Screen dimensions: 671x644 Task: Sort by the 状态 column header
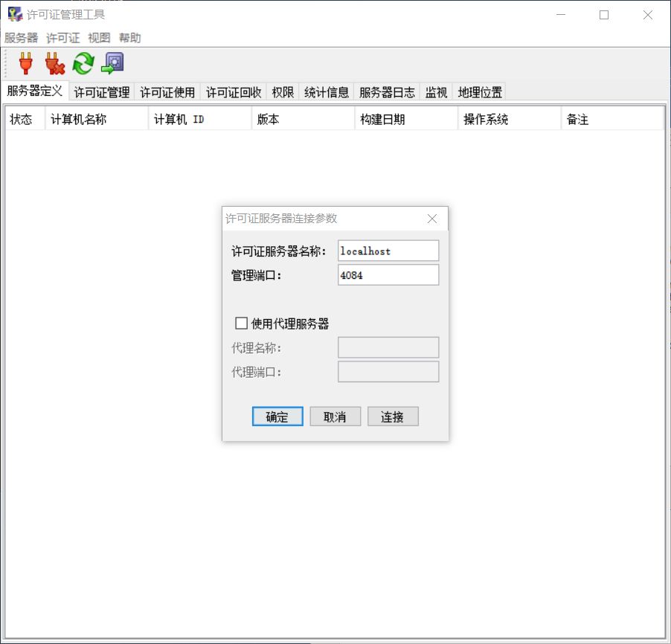click(x=25, y=119)
